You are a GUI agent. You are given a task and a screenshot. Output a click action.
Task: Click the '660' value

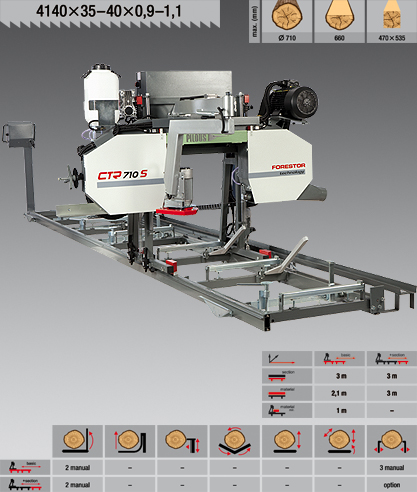tap(339, 38)
